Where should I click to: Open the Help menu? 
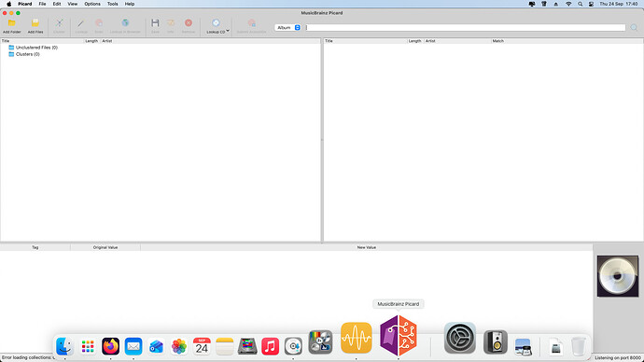[x=130, y=4]
